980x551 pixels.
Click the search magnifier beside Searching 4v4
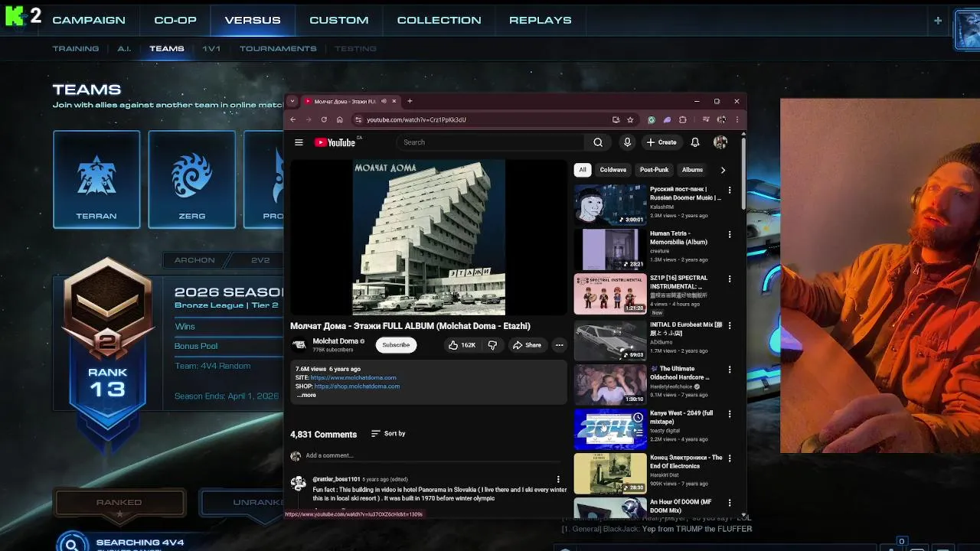click(x=71, y=544)
